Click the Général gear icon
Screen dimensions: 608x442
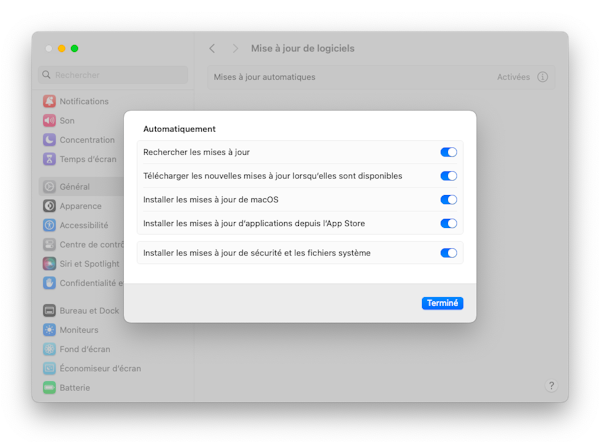click(49, 186)
